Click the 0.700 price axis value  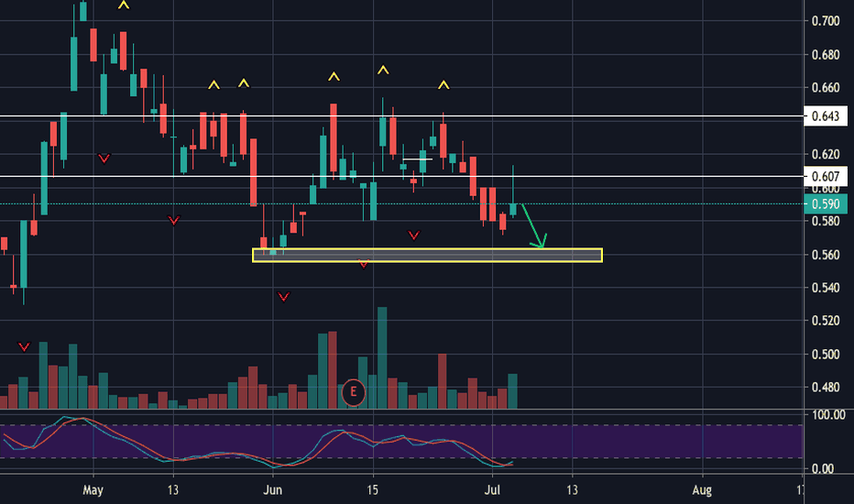pyautogui.click(x=825, y=21)
